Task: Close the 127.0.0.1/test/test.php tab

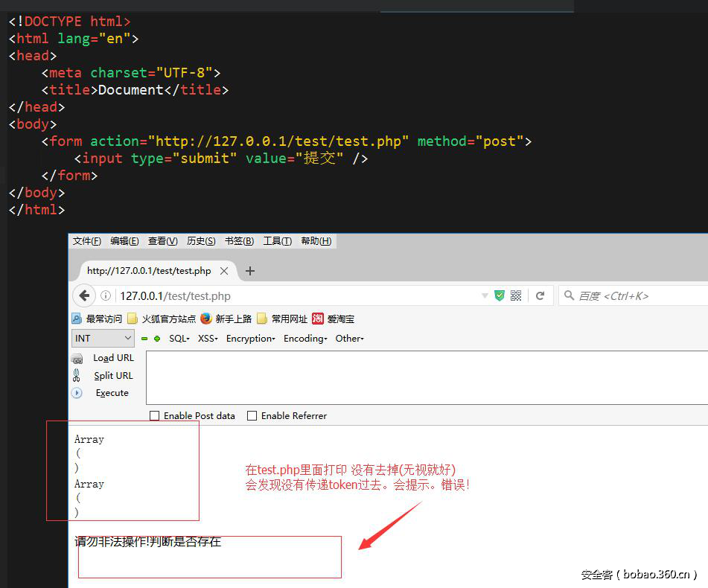Action: [x=224, y=271]
